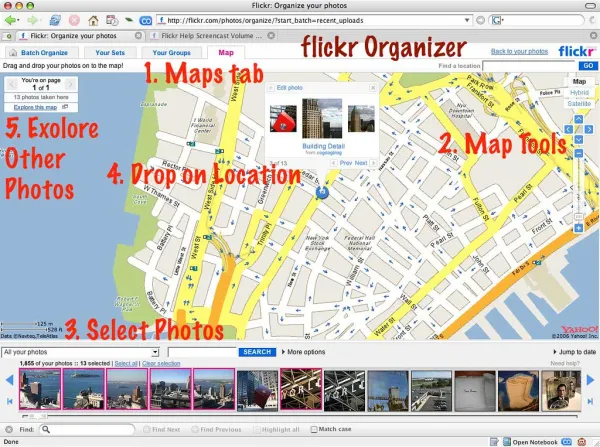
Task: Click the green leaf toolbar icon
Action: [x=129, y=20]
